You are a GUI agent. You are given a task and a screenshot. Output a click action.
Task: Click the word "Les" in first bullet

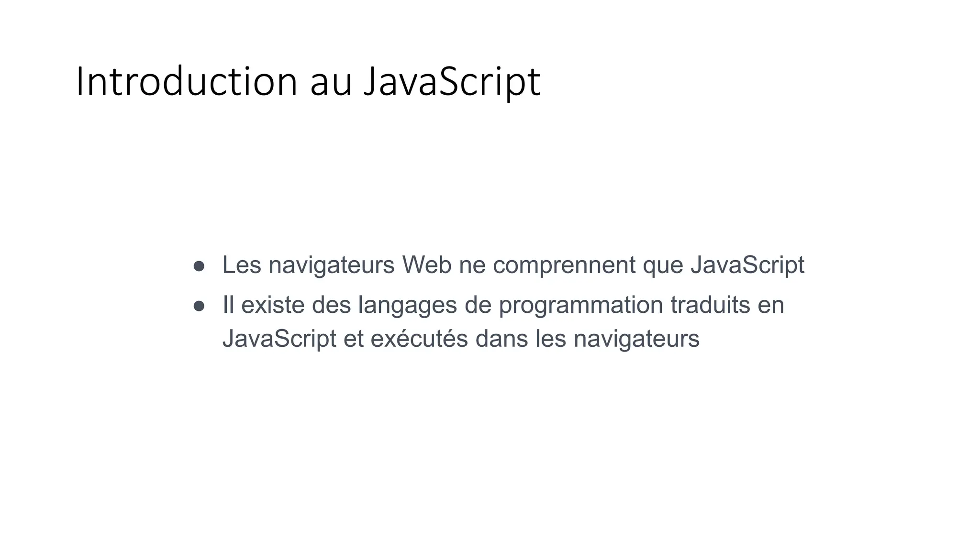[x=242, y=265]
